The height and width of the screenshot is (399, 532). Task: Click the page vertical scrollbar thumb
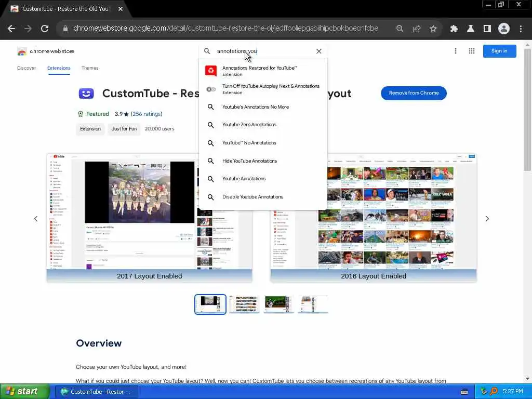[x=527, y=109]
